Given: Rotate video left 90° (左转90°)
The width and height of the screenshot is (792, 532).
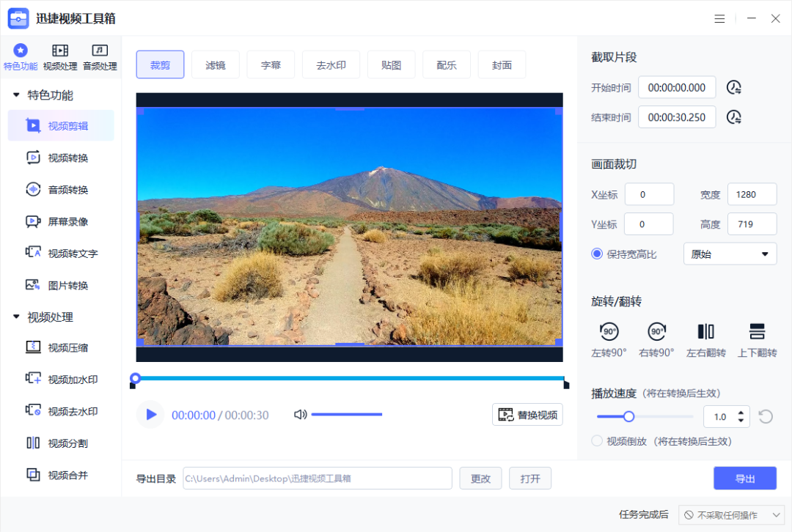Looking at the screenshot, I should point(609,340).
